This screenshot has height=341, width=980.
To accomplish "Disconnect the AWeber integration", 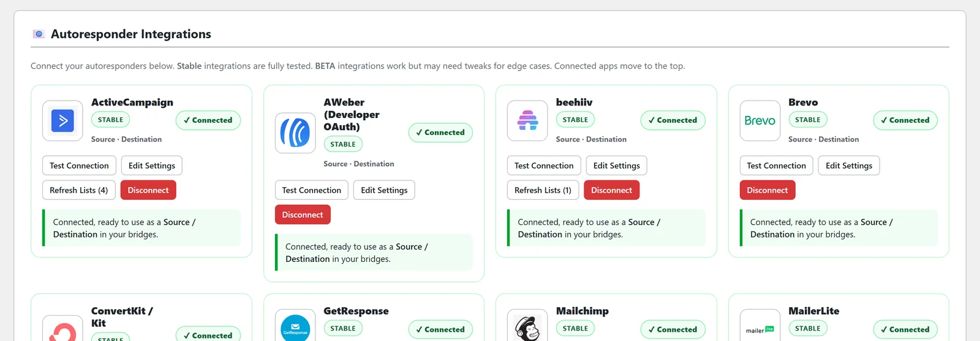I will (x=303, y=215).
